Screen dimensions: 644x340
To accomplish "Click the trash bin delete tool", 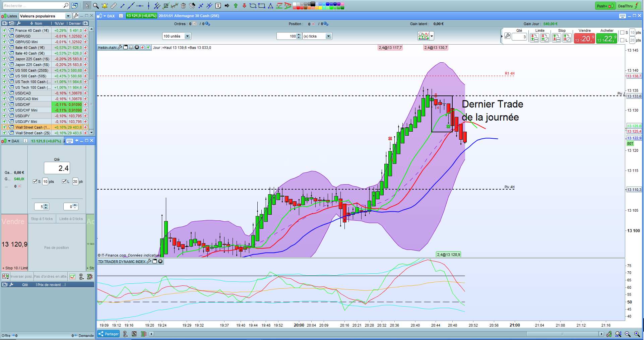I will coord(183,6).
